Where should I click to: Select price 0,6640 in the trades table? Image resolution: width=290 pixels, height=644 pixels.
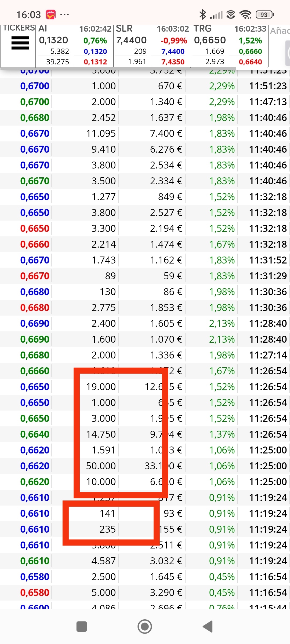pos(35,434)
